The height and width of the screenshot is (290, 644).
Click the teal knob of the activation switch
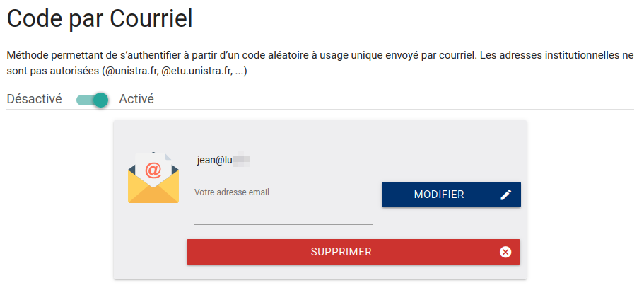[x=100, y=100]
